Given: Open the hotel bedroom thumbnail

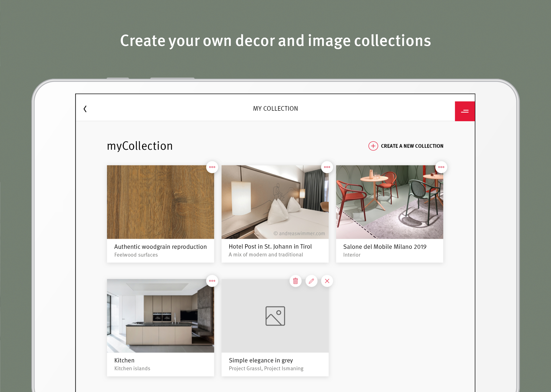Looking at the screenshot, I should click(x=275, y=202).
